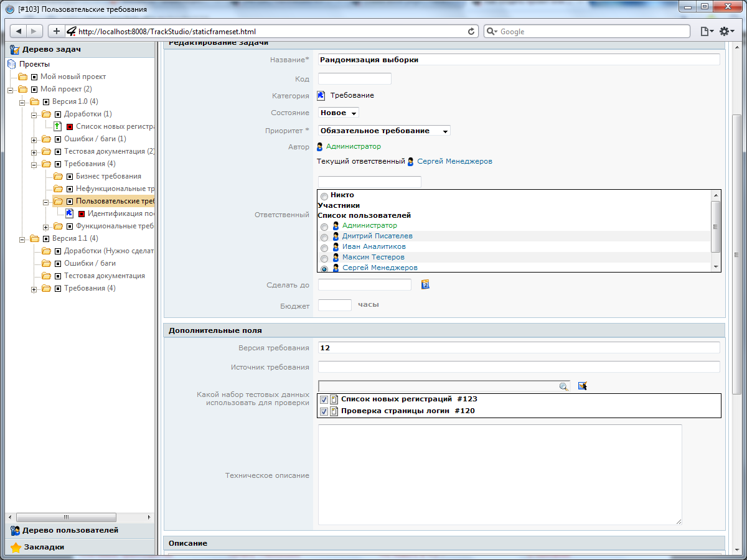Collapse the Доработки (1) tree node

(34, 114)
